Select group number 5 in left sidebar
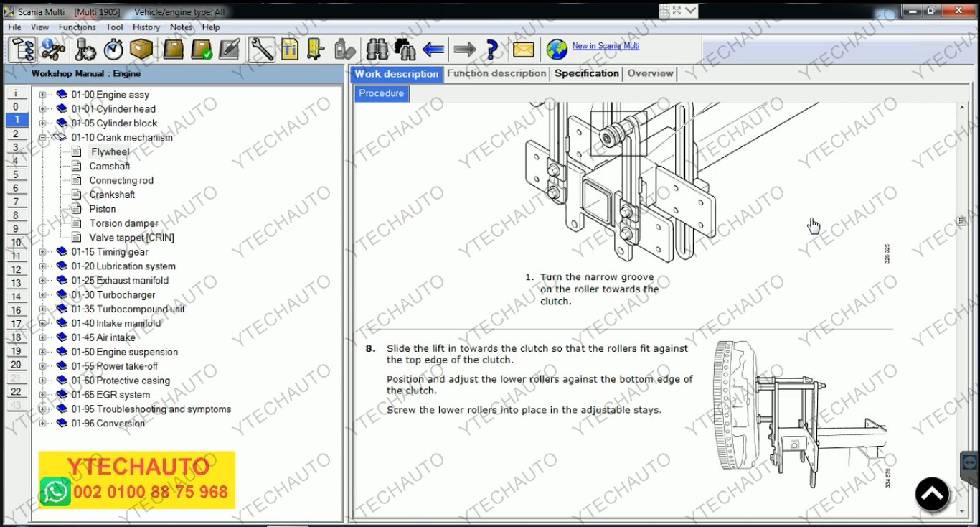 16,174
